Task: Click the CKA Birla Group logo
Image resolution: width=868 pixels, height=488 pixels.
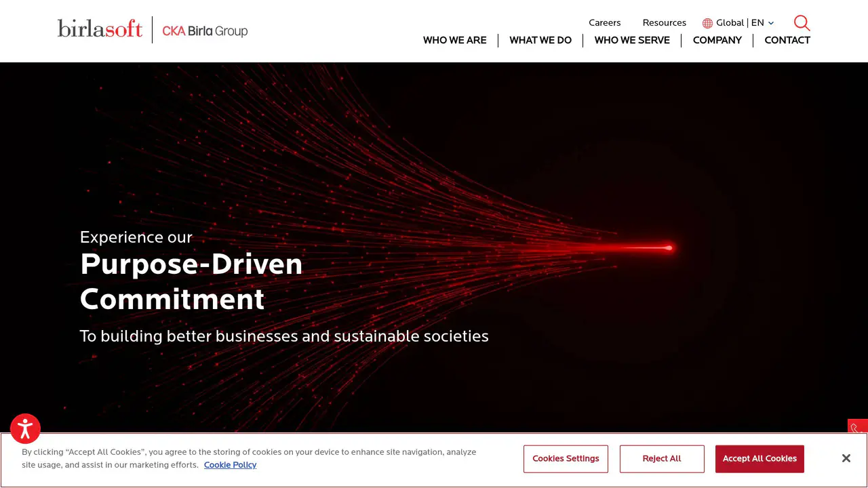Action: coord(205,30)
